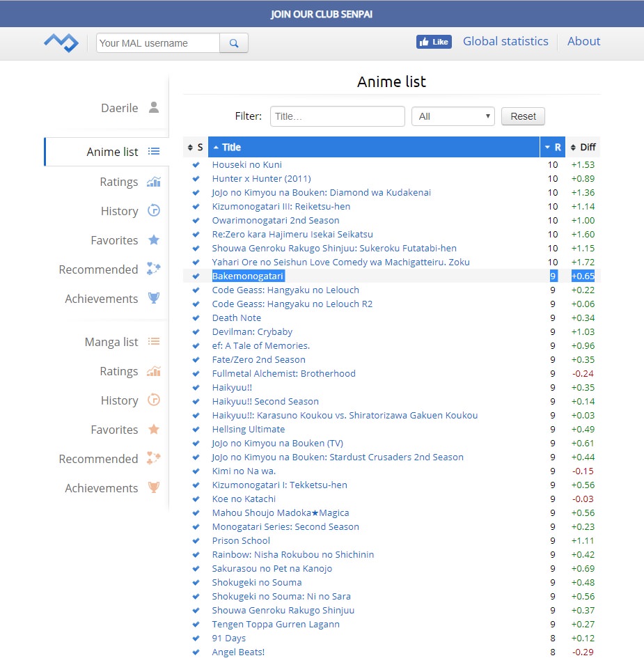Click the checkmark status icon for 91 Days
644x658 pixels.
coord(196,639)
